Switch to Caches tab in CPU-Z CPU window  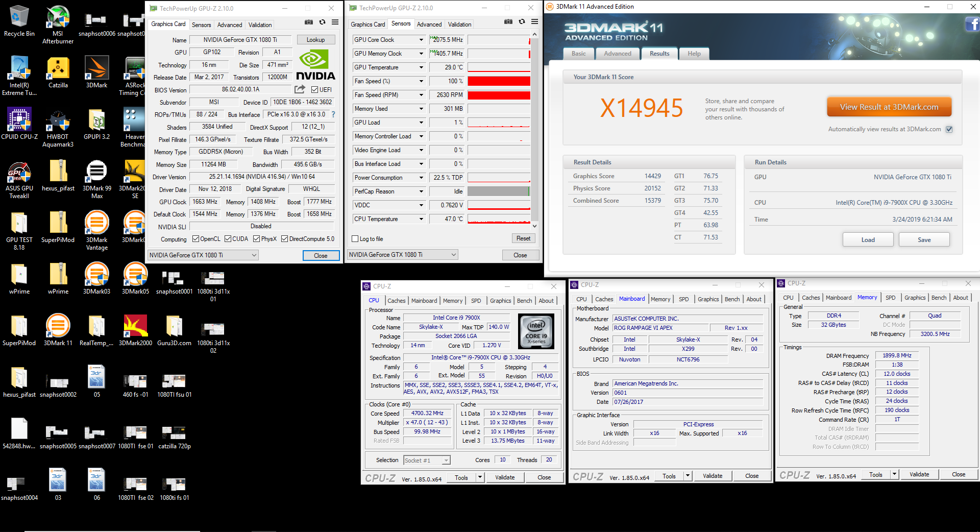click(396, 301)
